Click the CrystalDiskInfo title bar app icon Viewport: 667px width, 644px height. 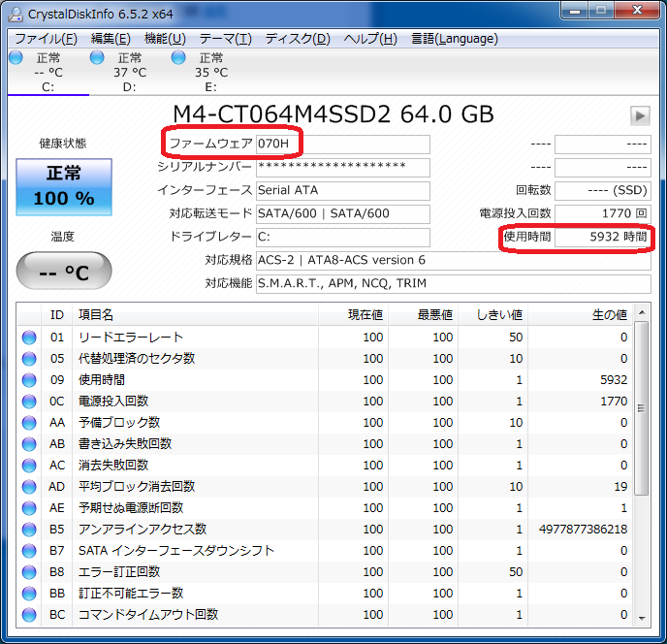click(16, 12)
